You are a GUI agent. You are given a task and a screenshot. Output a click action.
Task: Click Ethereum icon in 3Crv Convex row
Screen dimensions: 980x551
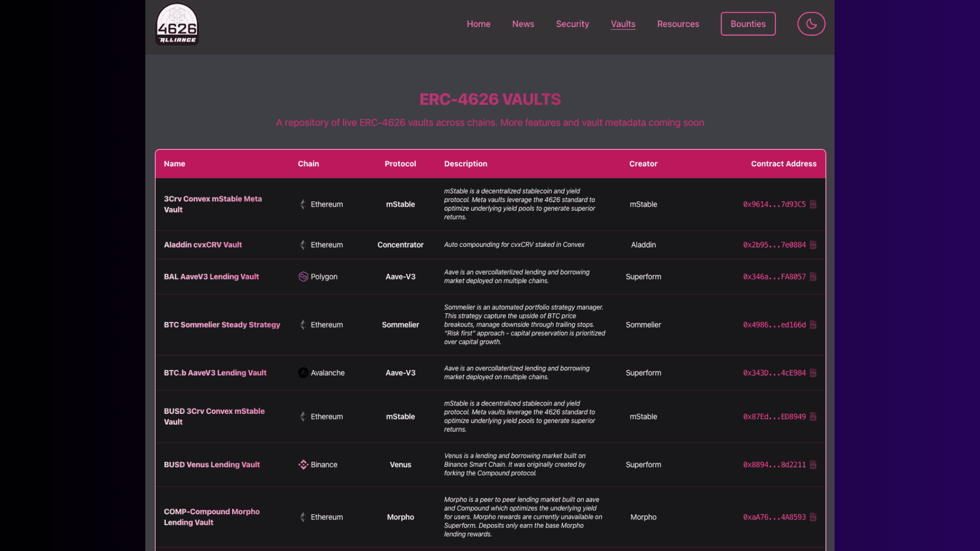click(x=303, y=204)
